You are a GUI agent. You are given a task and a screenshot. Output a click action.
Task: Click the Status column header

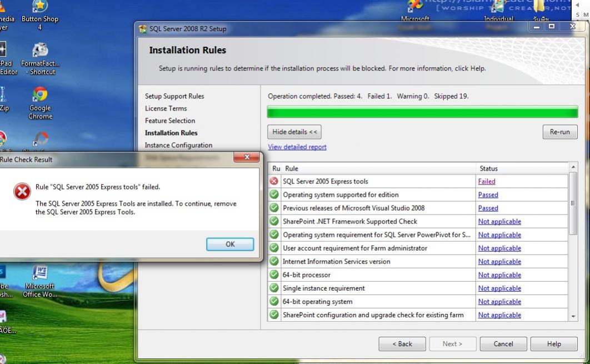pyautogui.click(x=522, y=168)
